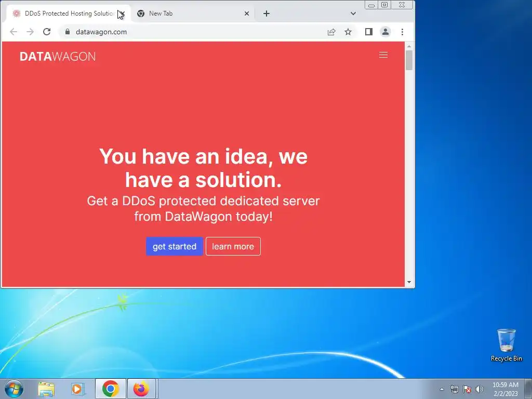Open Chrome's three-dot menu
The image size is (532, 399).
click(403, 32)
